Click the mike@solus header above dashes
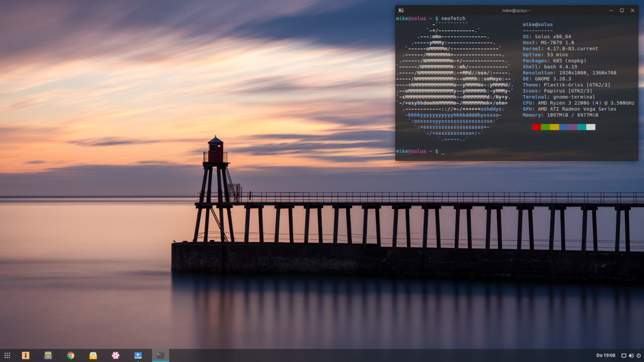Viewport: 644px width, 362px height. [x=538, y=25]
